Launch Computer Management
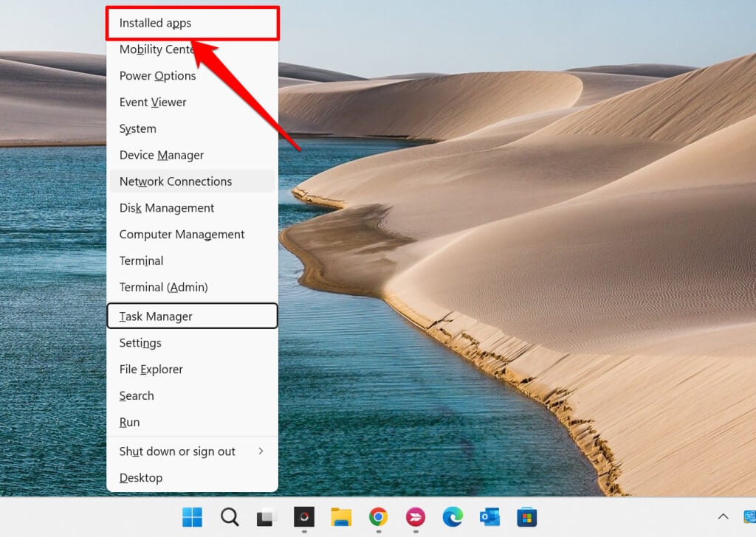 tap(192, 235)
